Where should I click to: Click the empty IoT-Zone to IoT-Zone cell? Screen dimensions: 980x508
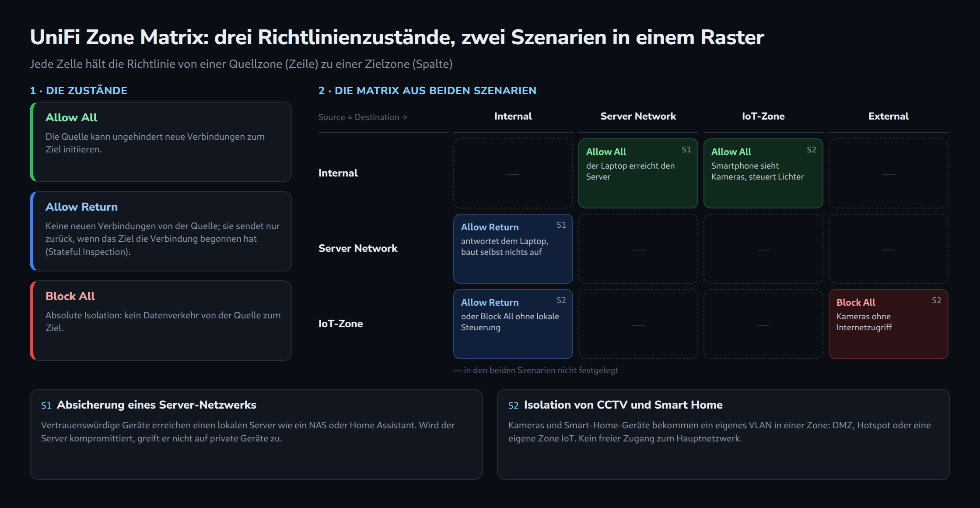(763, 324)
